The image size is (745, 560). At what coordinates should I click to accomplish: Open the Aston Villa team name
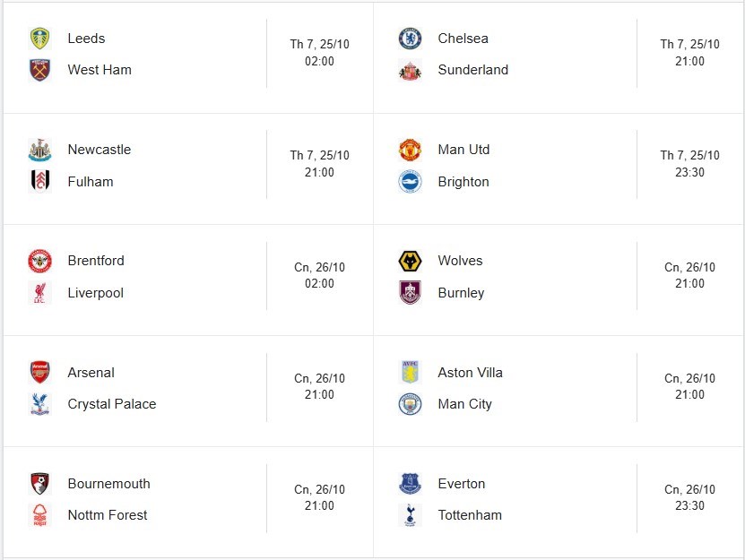(x=470, y=373)
